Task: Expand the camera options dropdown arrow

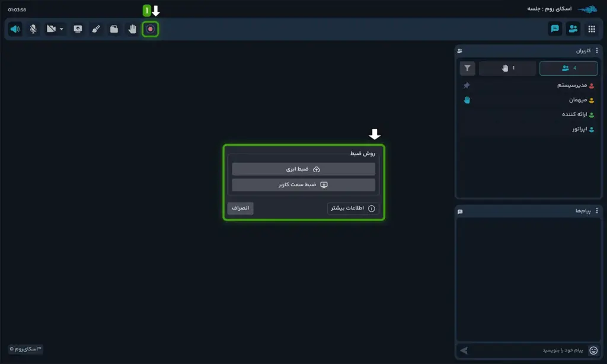Action: pos(62,29)
